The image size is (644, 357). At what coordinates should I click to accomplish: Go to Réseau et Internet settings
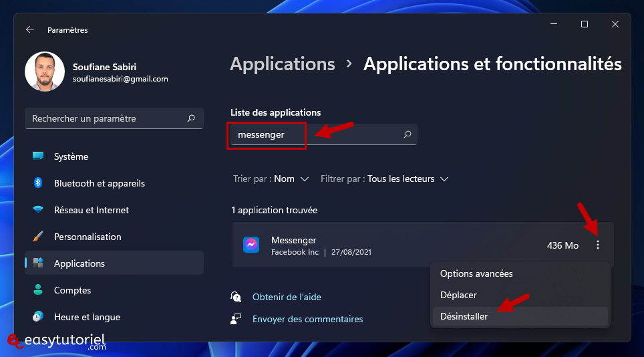tap(114, 210)
